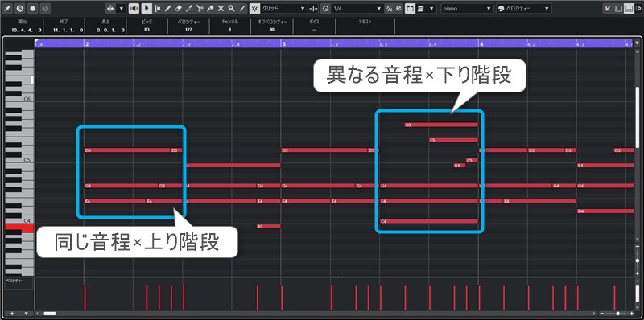The width and height of the screenshot is (644, 320).
Task: Select the Line tool
Action: tap(242, 8)
